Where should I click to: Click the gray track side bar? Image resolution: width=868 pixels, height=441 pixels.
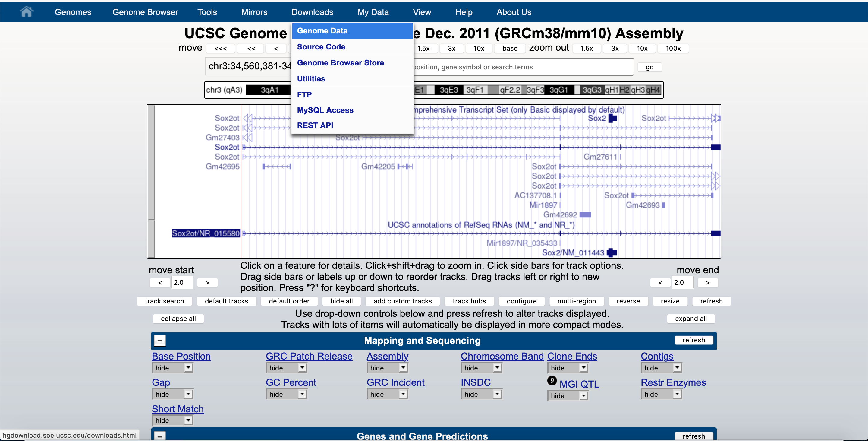[151, 162]
